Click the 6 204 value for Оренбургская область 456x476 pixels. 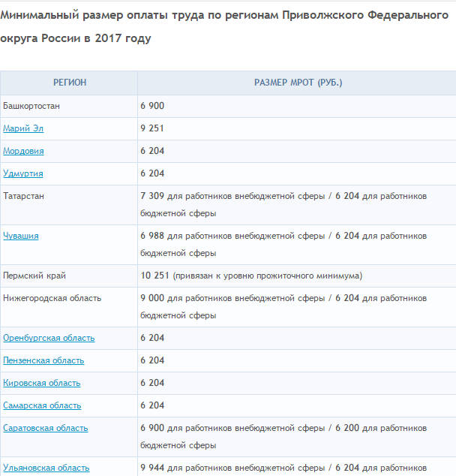click(152, 338)
